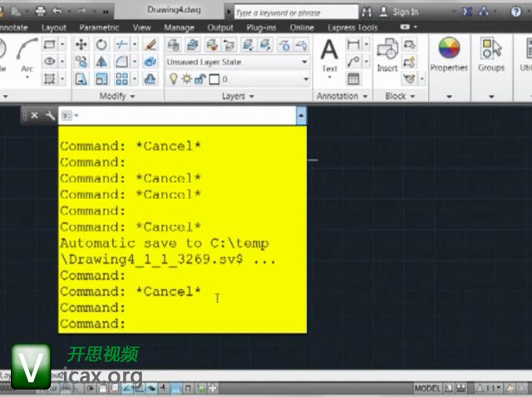Image resolution: width=532 pixels, height=397 pixels.
Task: Select the Linear dimension tool
Action: pos(353,44)
